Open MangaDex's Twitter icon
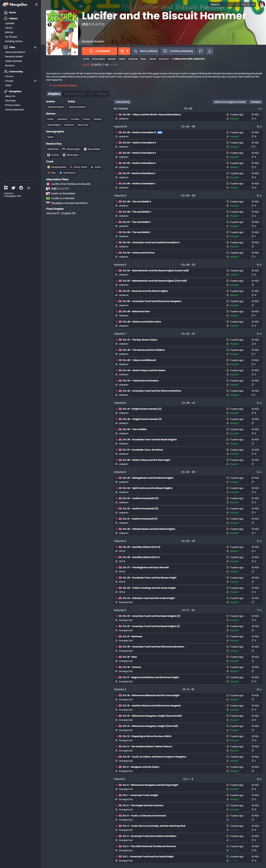 pos(13,188)
